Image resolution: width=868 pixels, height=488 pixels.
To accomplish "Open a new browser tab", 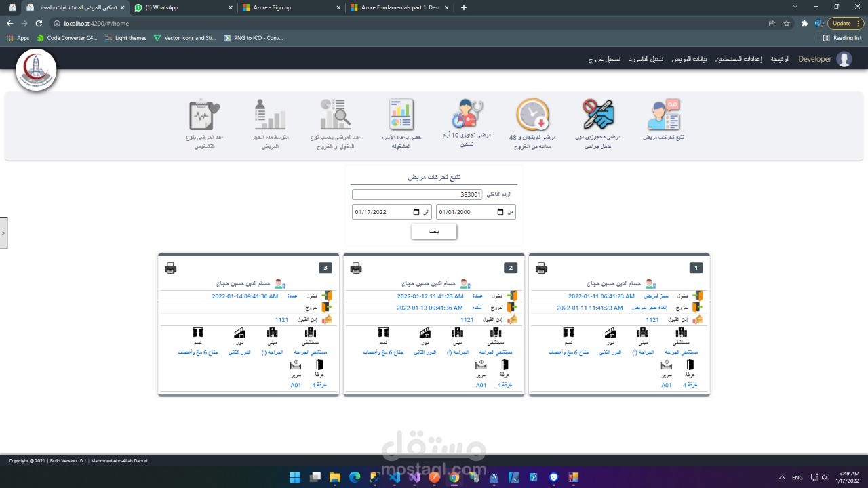I will tap(464, 7).
